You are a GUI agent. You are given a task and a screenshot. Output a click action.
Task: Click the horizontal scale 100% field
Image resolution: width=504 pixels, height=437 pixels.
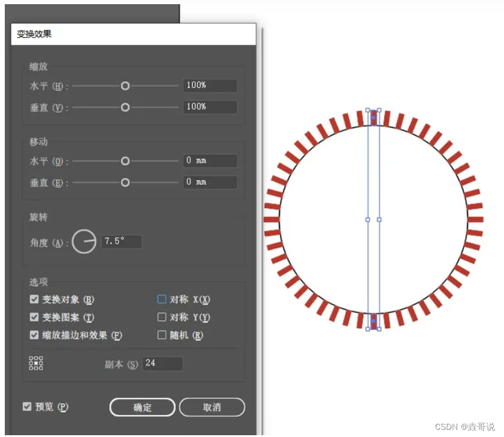[x=210, y=86]
